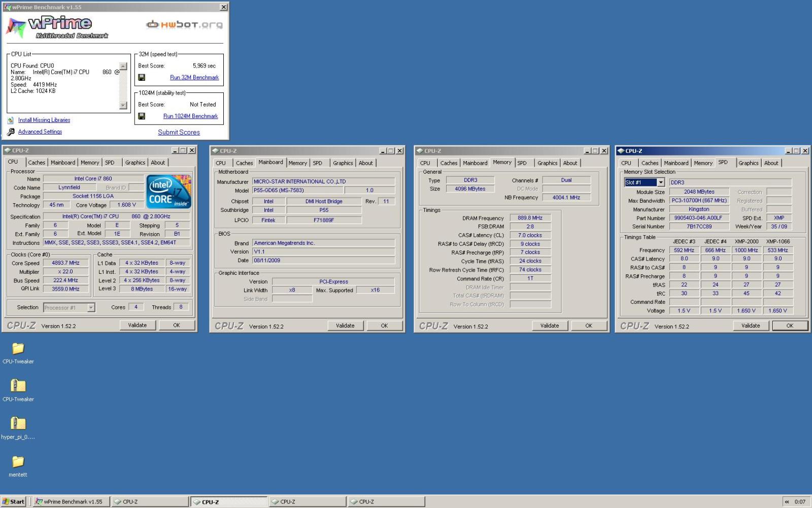
Task: Click OK in the Memory window
Action: click(589, 326)
